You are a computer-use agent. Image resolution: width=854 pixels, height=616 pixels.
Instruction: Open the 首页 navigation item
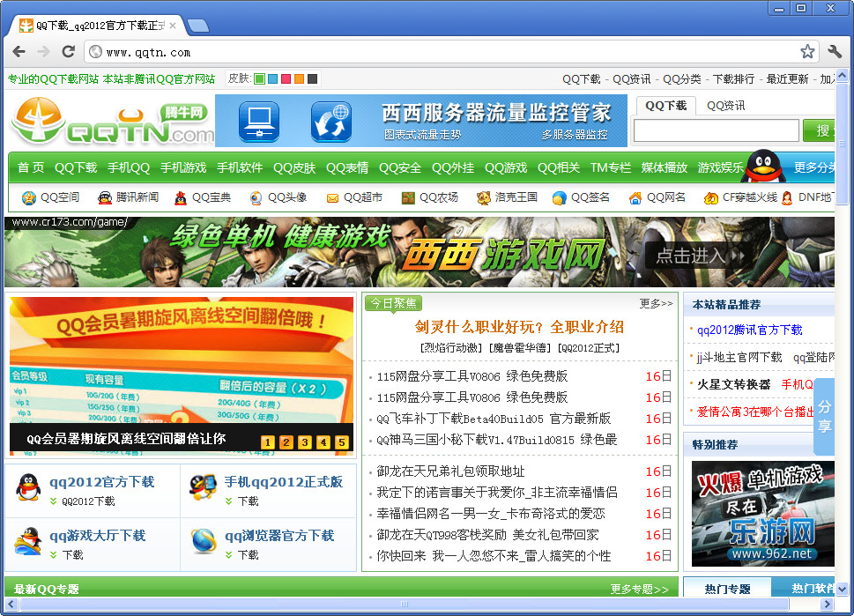31,167
